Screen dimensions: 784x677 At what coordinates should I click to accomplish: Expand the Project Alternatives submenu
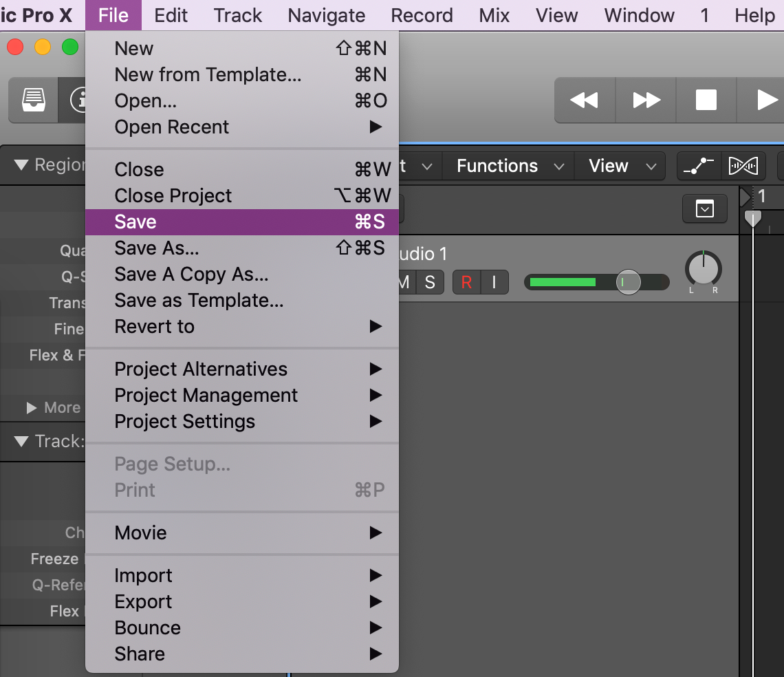(242, 369)
